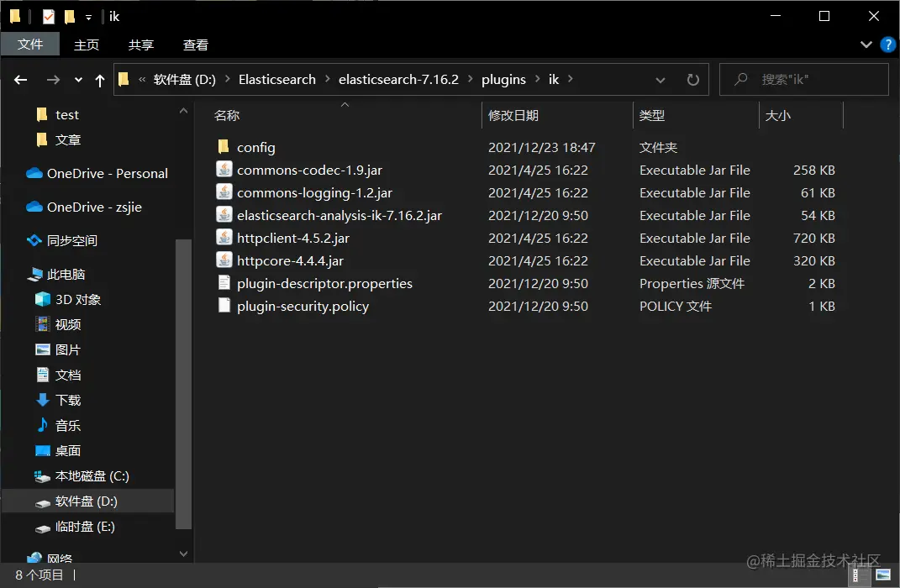Click navigation pane scroll down arrow
This screenshot has width=900, height=588.
[x=183, y=554]
